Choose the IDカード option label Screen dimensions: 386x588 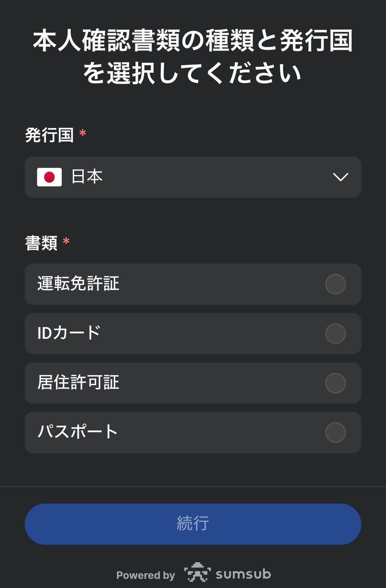click(69, 333)
